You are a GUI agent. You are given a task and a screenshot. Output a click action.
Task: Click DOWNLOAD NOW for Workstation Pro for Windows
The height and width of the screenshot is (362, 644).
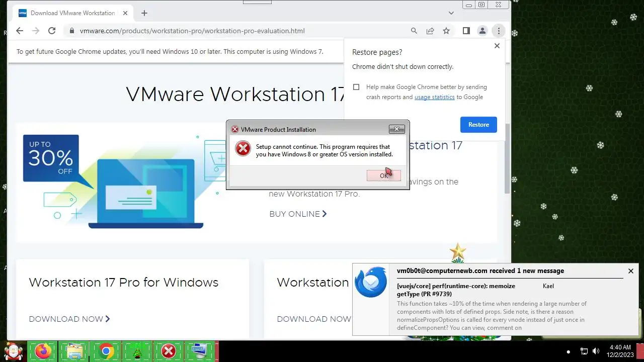click(x=69, y=319)
